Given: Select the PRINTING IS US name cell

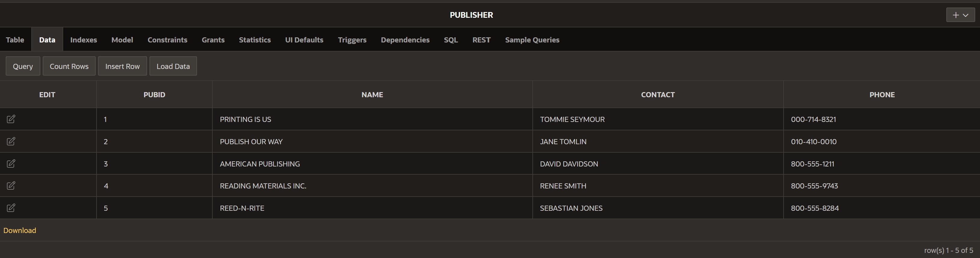Looking at the screenshot, I should point(372,119).
